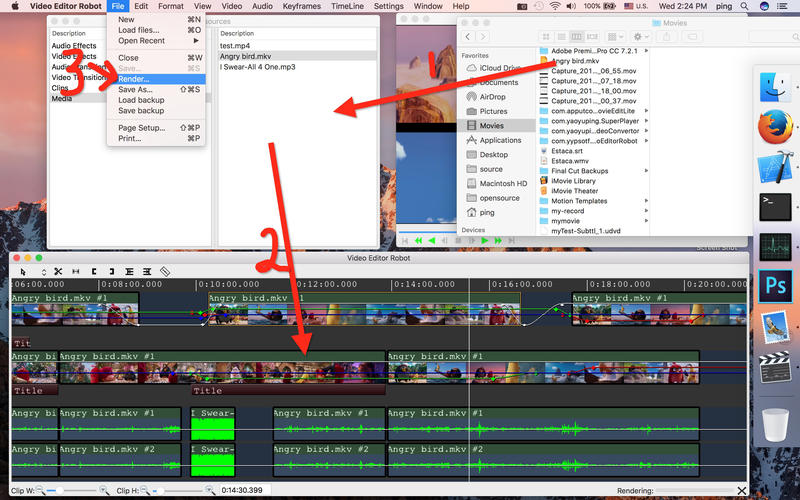Image resolution: width=800 pixels, height=500 pixels.
Task: Click Clip W zoom-in magnifier icon
Action: [x=104, y=490]
